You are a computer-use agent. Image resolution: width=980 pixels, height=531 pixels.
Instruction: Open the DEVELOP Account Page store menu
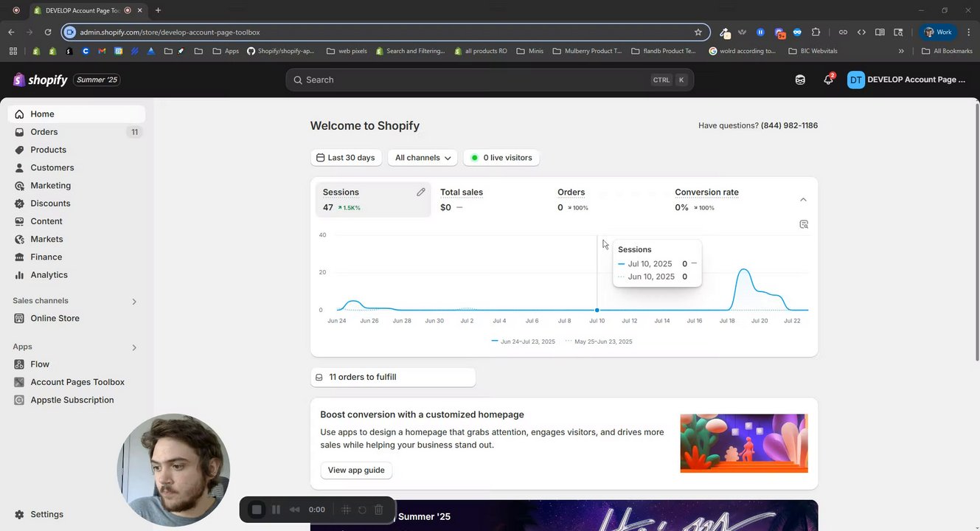tap(907, 80)
